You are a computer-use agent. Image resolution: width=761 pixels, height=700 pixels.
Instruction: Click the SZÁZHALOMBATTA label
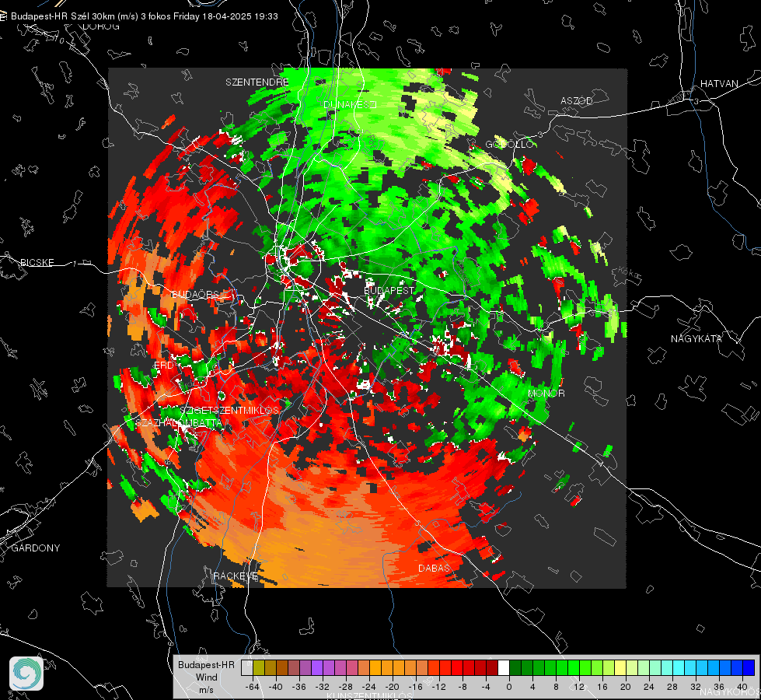coord(179,422)
